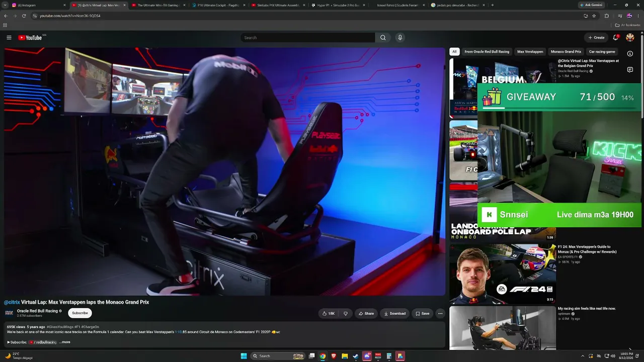Jump to the 1:10 timestamp link
Viewport: 644px width, 362px height.
pyautogui.click(x=178, y=332)
